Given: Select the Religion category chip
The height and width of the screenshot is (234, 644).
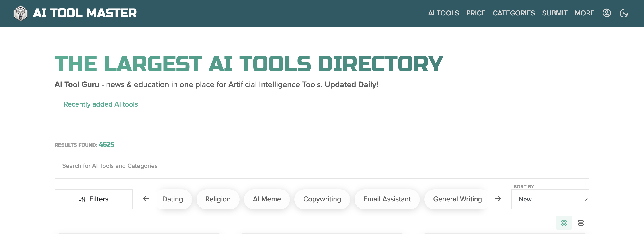Looking at the screenshot, I should 218,199.
